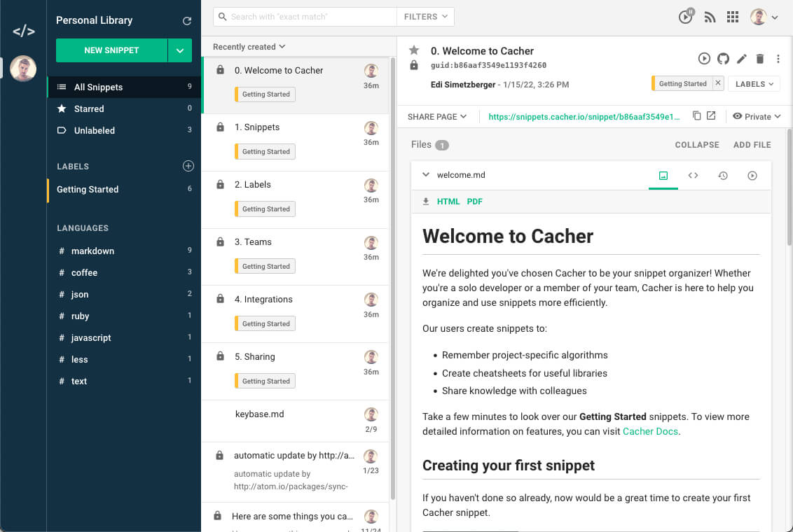Click the Getting Started tag on 5. Sharing row
Image resolution: width=793 pixels, height=532 pixels.
coord(265,381)
